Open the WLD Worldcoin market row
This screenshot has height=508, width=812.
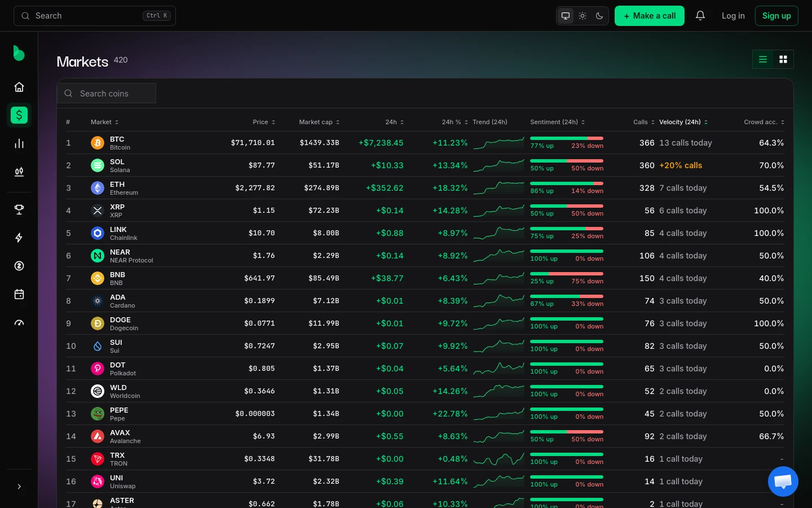pos(425,391)
